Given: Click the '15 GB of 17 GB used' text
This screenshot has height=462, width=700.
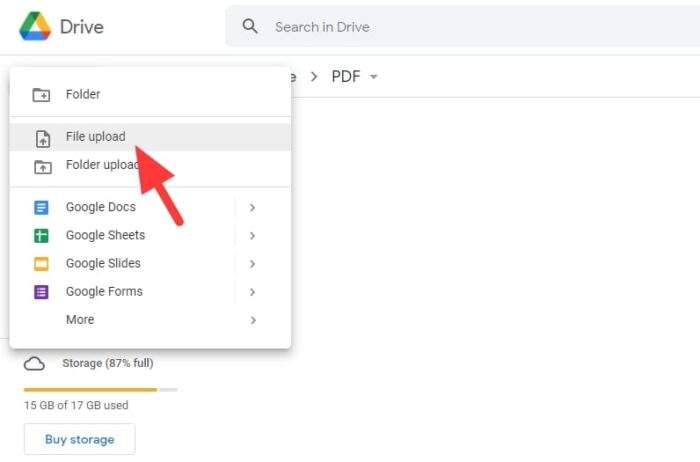Looking at the screenshot, I should [x=76, y=405].
